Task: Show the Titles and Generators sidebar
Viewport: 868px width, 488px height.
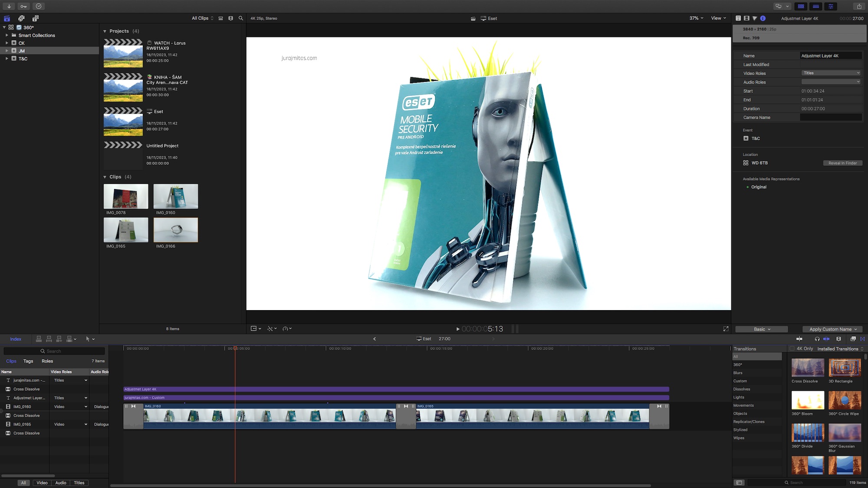Action: (x=36, y=18)
